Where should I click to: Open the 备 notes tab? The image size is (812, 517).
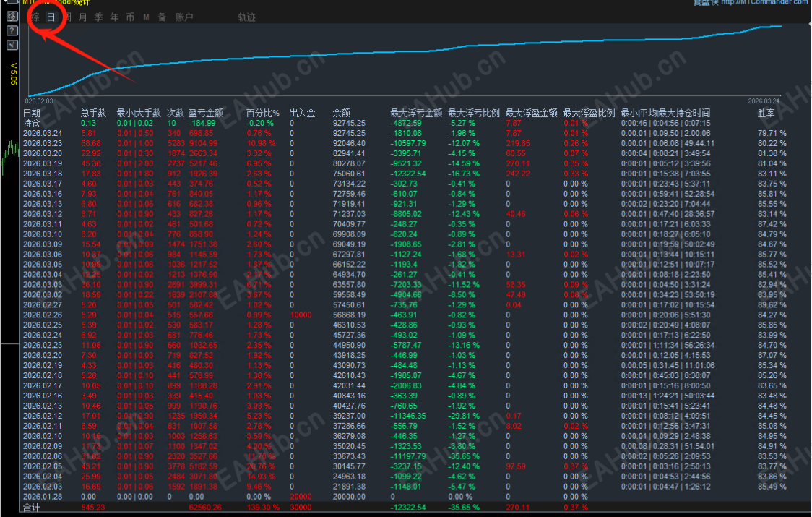(x=162, y=17)
